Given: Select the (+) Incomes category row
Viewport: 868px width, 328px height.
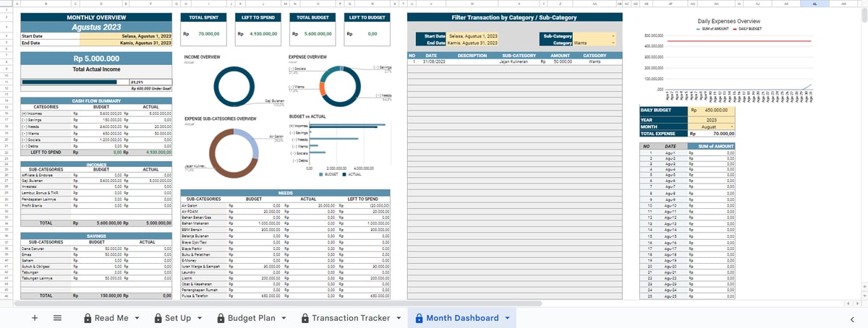Looking at the screenshot, I should [x=96, y=113].
